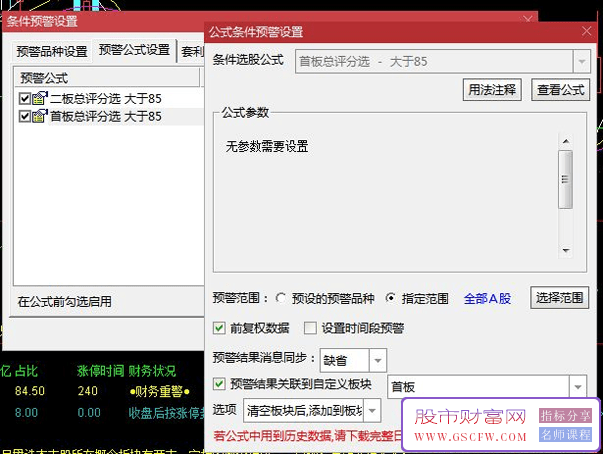The image size is (603, 454).
Task: Uncheck the 首板总评分选 大于85 formula checkbox
Action: 25,116
